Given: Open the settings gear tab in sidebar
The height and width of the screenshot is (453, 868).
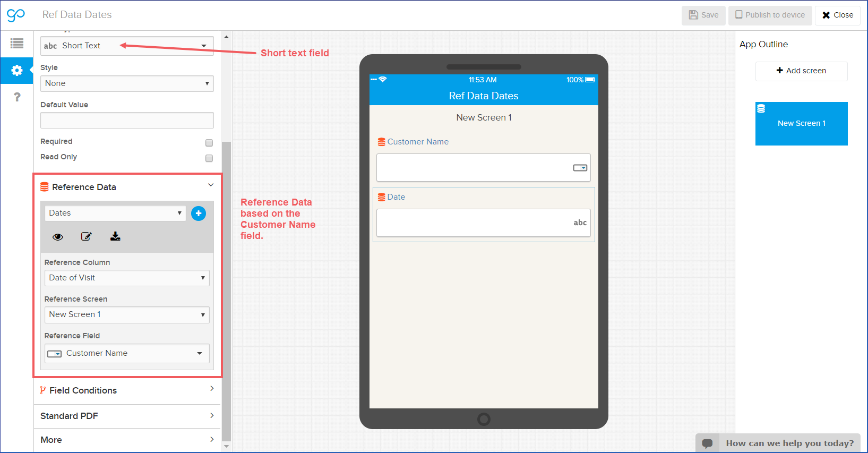Looking at the screenshot, I should pyautogui.click(x=17, y=71).
